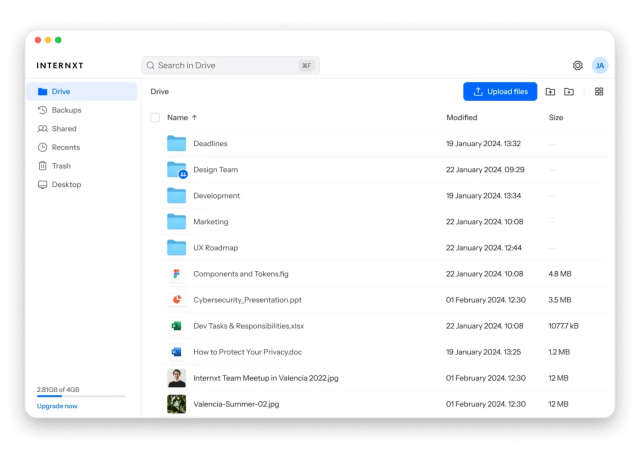Click the Word document file icon

coord(177,352)
